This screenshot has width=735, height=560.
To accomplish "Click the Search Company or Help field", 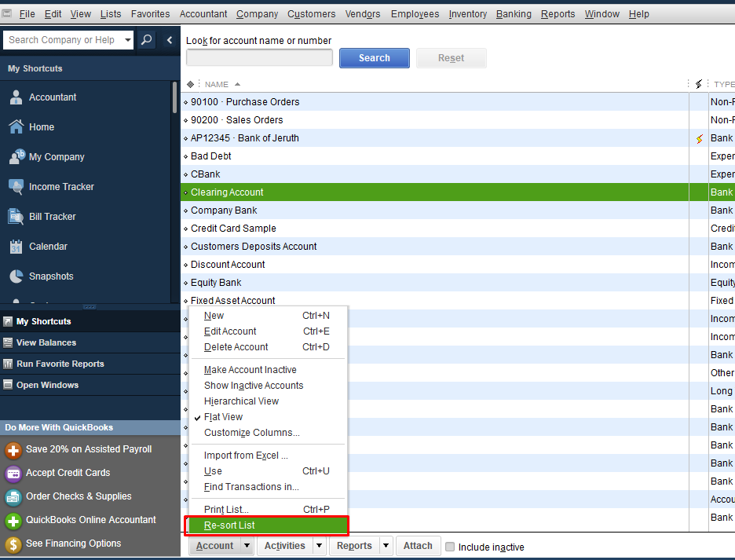I will click(x=62, y=40).
